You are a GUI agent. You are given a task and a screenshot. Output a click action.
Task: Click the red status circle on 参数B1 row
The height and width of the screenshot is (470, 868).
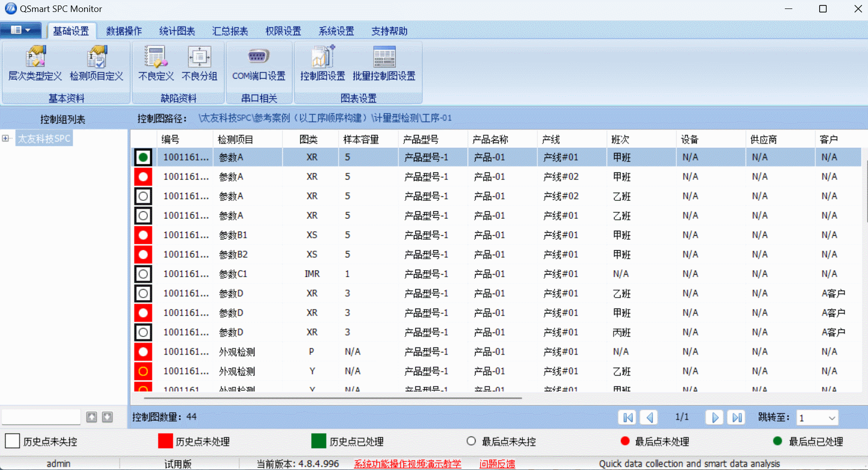(143, 235)
